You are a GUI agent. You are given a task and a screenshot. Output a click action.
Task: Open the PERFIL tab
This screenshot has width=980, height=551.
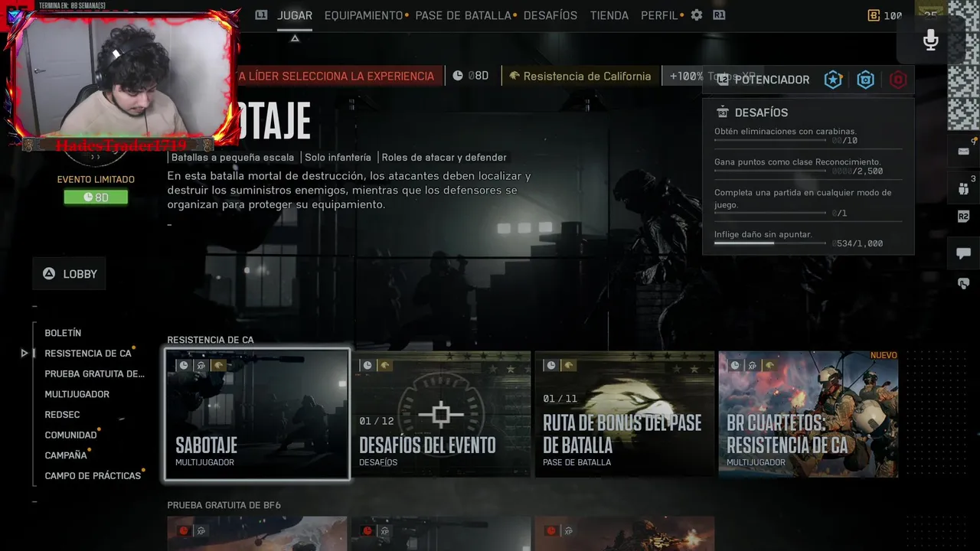(x=659, y=15)
